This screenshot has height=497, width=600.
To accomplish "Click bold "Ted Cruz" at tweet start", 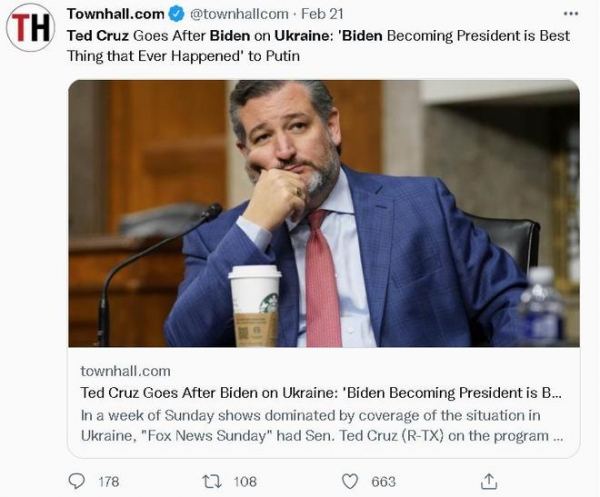I will point(98,35).
